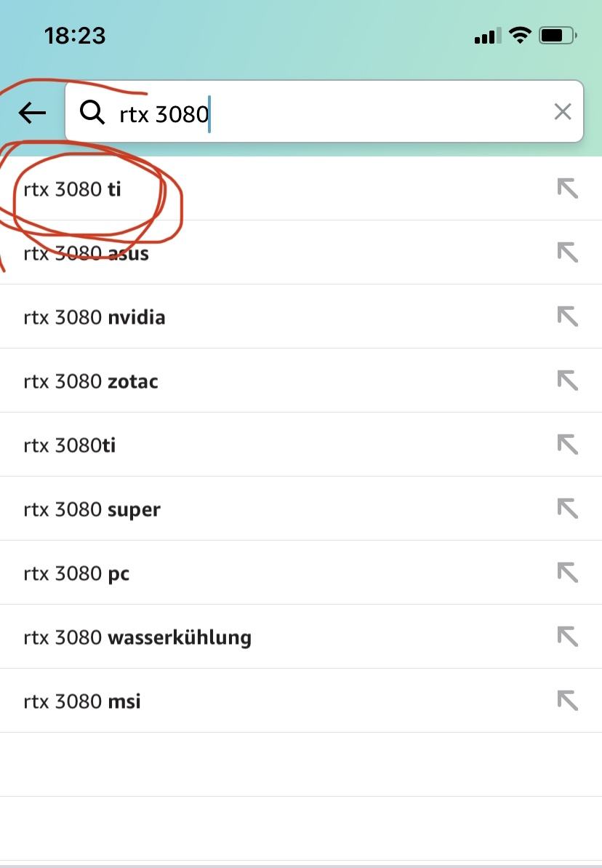Tap the fill arrow beside asus
The image size is (602, 868).
(x=567, y=252)
